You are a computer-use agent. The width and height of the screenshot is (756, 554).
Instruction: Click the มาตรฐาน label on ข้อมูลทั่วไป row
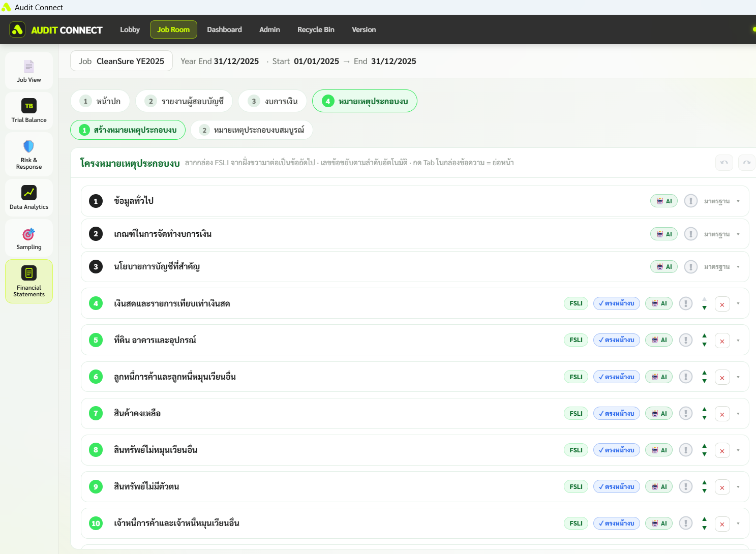[x=717, y=201]
